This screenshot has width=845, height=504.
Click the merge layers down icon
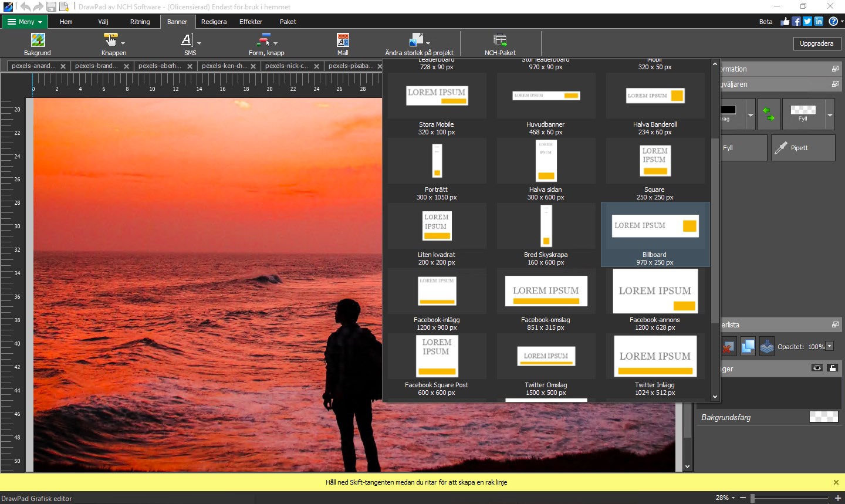coord(766,347)
